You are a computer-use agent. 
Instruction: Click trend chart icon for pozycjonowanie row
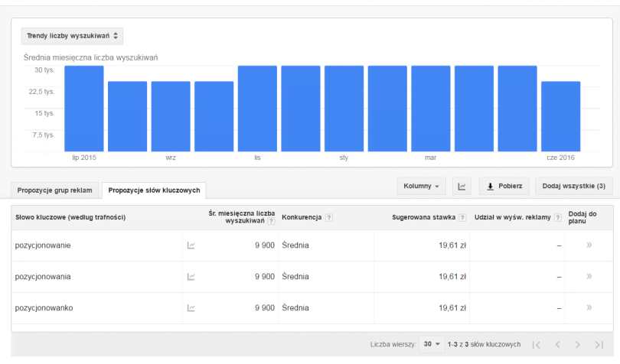[x=191, y=245]
